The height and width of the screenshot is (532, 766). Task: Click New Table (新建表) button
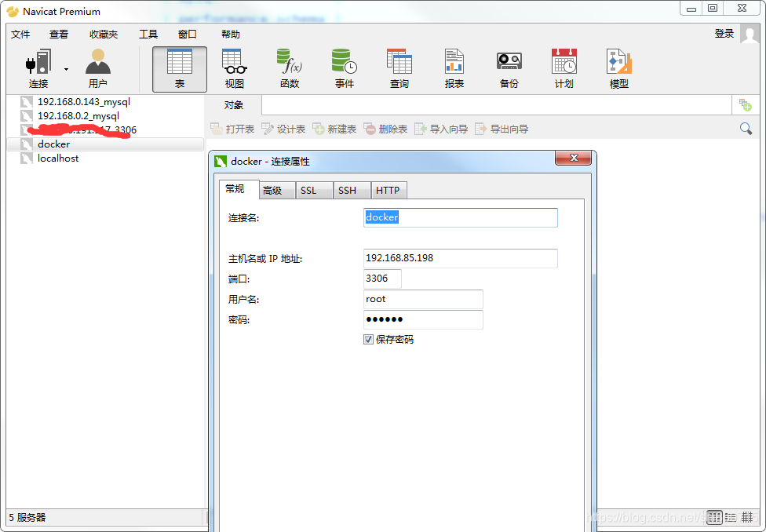334,129
